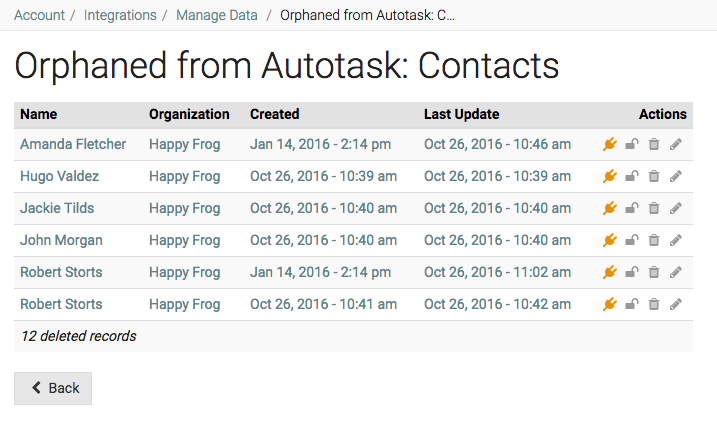Open Hugo Valdez's contact record
The width and height of the screenshot is (717, 426).
(59, 176)
